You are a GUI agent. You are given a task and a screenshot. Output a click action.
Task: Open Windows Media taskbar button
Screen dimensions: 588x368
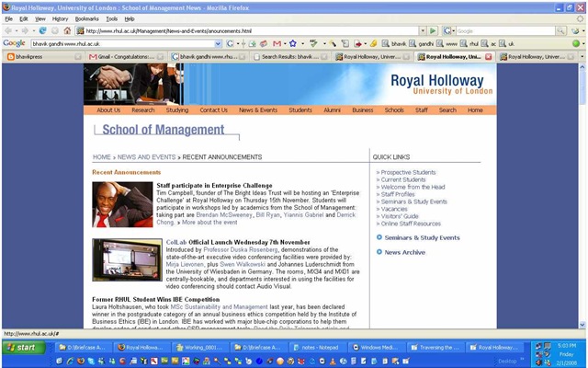point(376,348)
